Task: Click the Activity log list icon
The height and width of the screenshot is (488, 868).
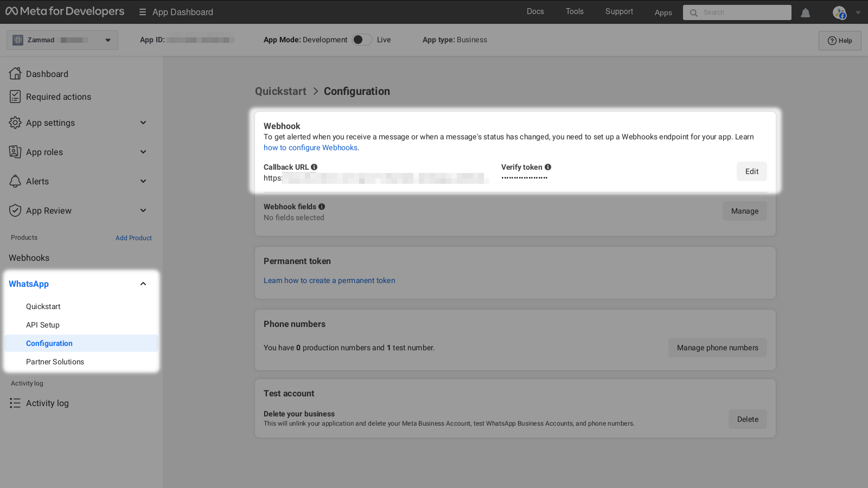Action: 15,403
